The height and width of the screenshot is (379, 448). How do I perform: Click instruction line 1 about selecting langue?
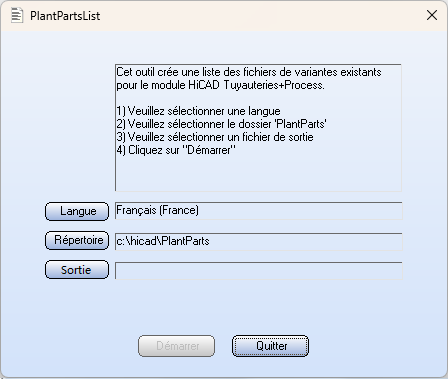click(199, 111)
